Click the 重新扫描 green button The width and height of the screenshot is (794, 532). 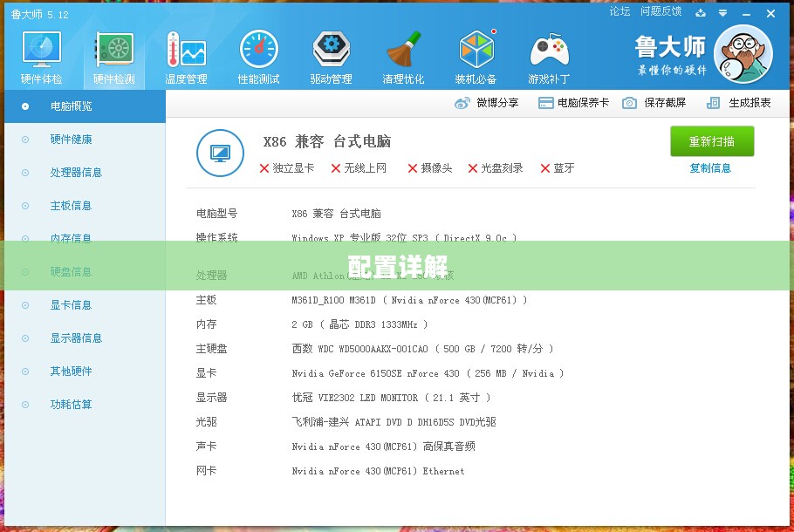pos(712,141)
